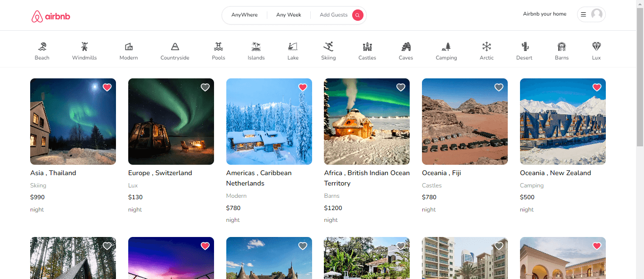Click the Oceania, Fiji listing title
644x279 pixels.
(441, 173)
